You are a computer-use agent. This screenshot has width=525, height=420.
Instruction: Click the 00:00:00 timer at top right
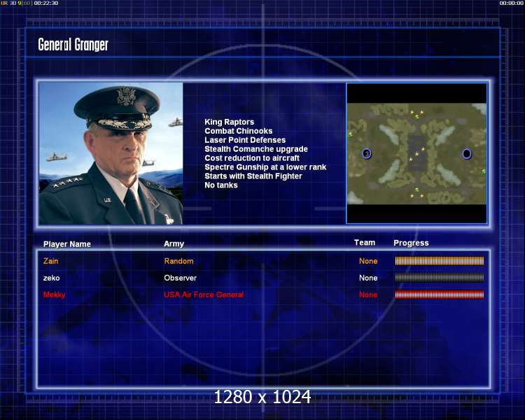(x=511, y=3)
